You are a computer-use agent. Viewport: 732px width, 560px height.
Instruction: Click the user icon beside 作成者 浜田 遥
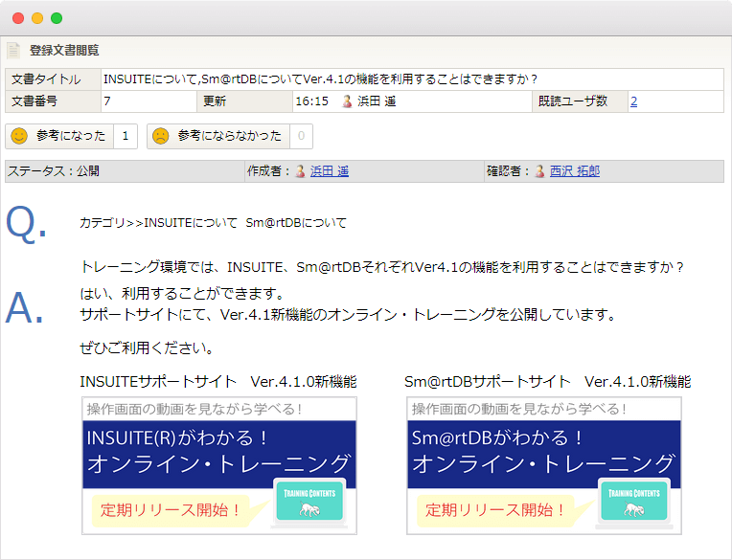(301, 171)
